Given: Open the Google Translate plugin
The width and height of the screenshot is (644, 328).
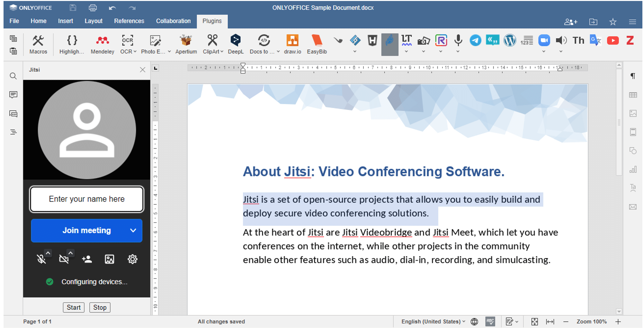Looking at the screenshot, I should tap(595, 41).
